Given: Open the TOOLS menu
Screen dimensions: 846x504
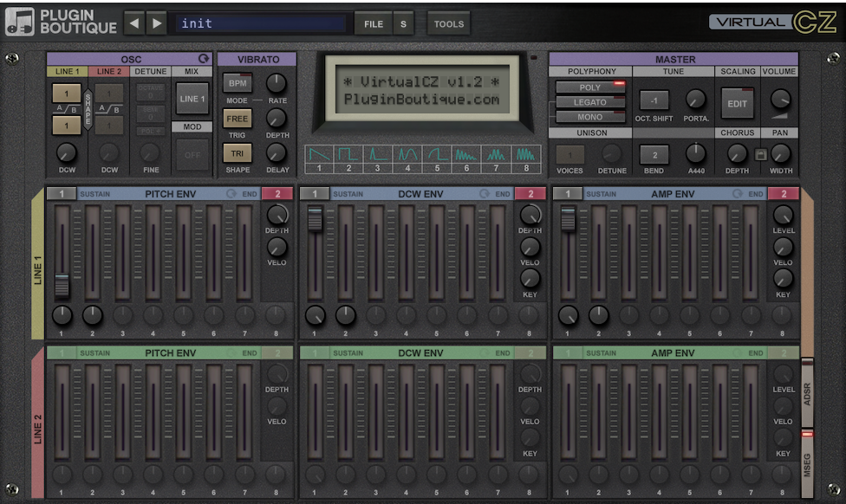Looking at the screenshot, I should tap(449, 23).
